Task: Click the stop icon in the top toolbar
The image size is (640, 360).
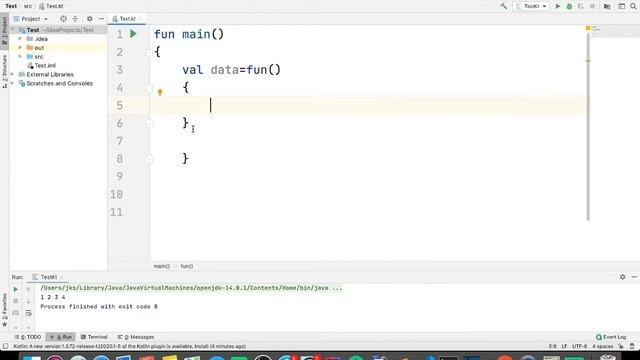Action: click(592, 6)
